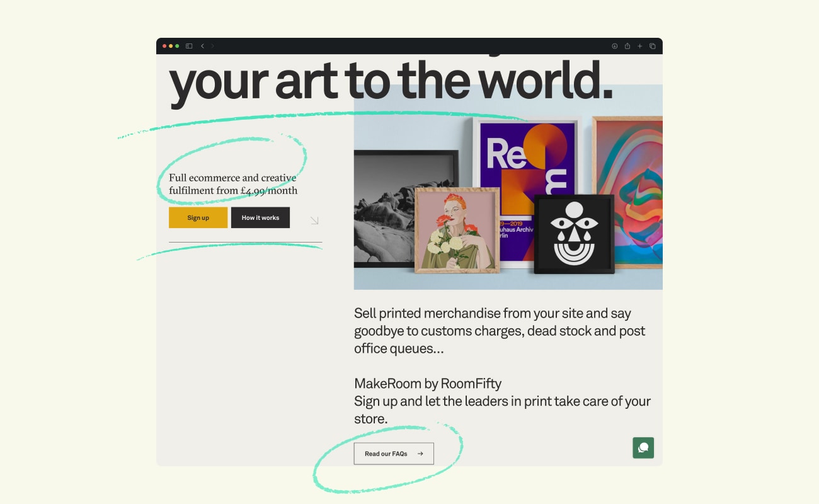Screen dimensions: 819x504
Task: Minimize the window with the yellow dot
Action: point(171,46)
